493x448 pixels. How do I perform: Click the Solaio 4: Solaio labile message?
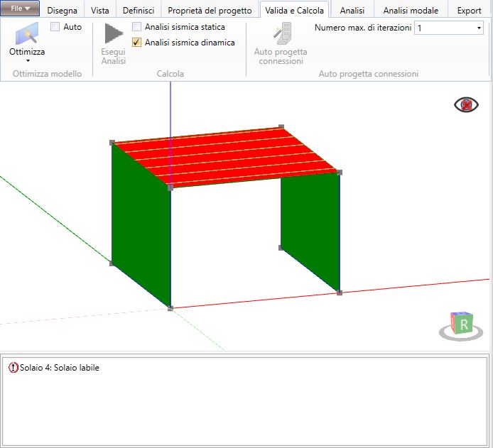pyautogui.click(x=60, y=368)
